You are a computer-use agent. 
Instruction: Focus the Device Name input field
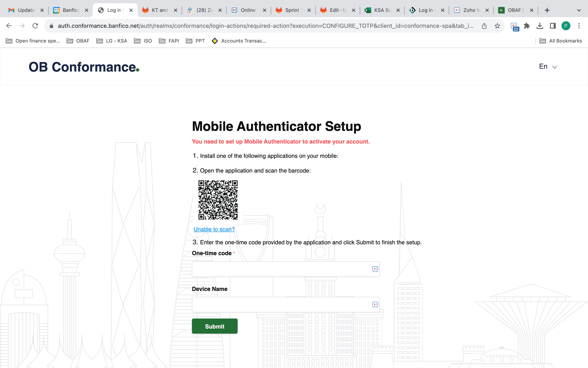coord(286,304)
